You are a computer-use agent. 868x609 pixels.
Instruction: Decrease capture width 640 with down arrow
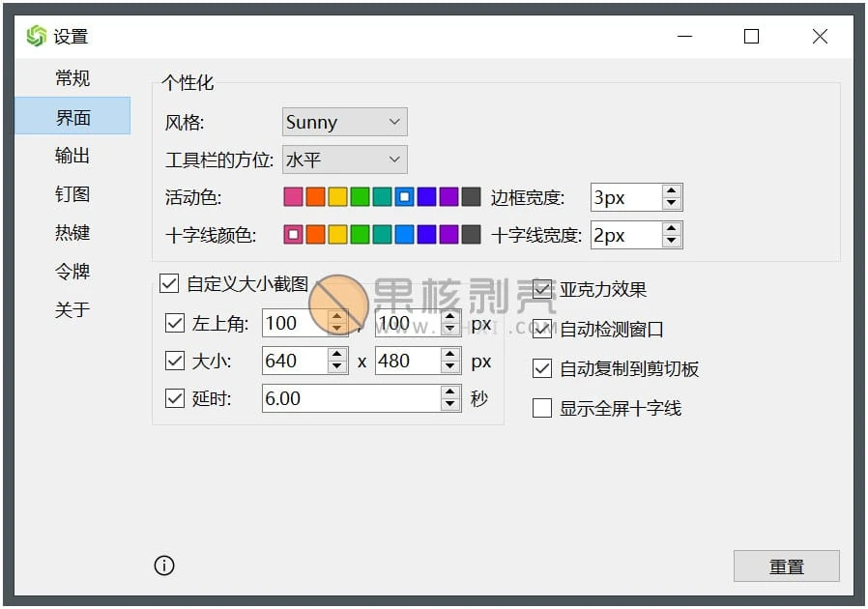pyautogui.click(x=336, y=367)
